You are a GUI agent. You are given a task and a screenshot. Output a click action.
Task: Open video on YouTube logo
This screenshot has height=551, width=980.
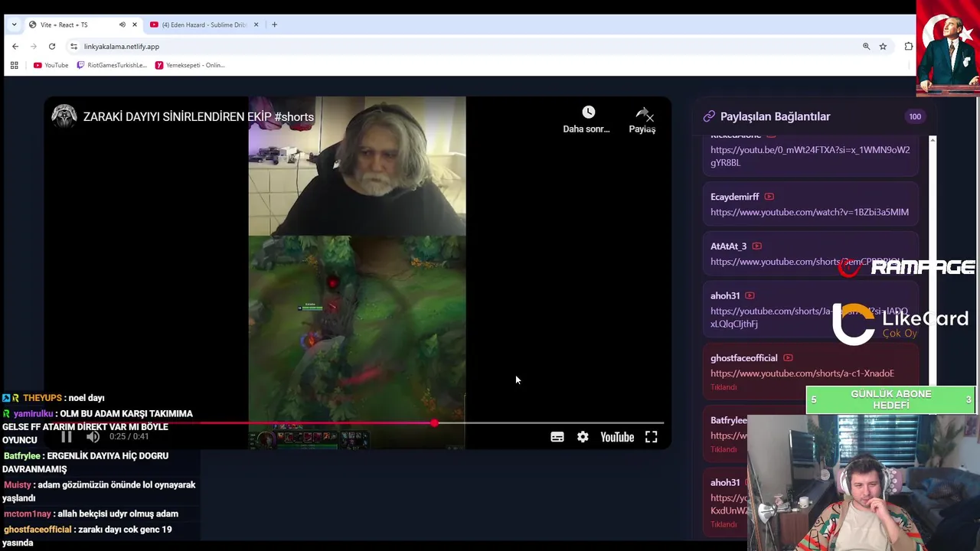click(x=617, y=437)
